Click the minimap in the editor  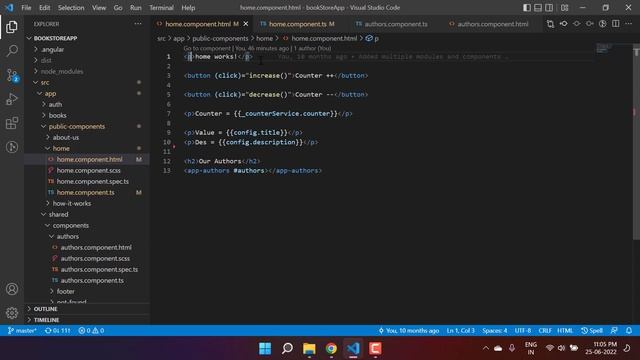(604, 49)
